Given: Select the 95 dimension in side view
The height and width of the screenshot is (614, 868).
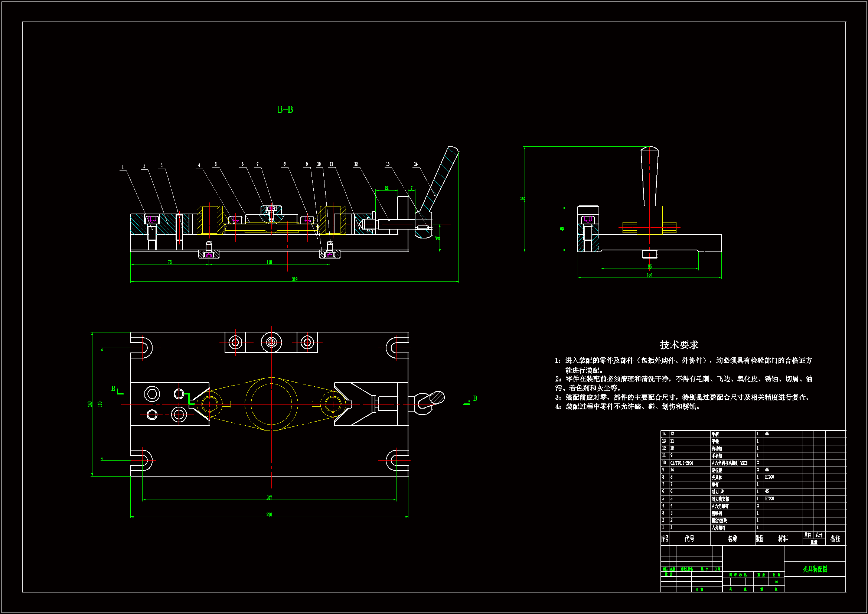Looking at the screenshot, I should coord(649,267).
